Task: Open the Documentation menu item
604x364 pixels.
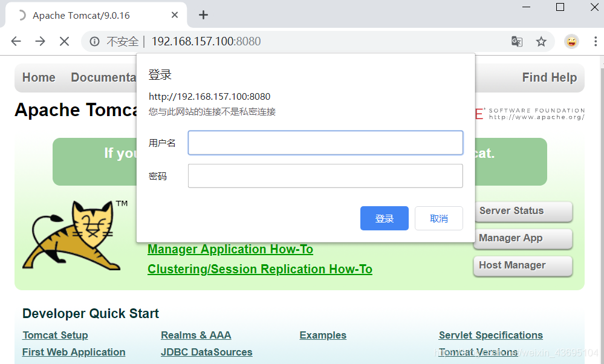Action: (103, 77)
